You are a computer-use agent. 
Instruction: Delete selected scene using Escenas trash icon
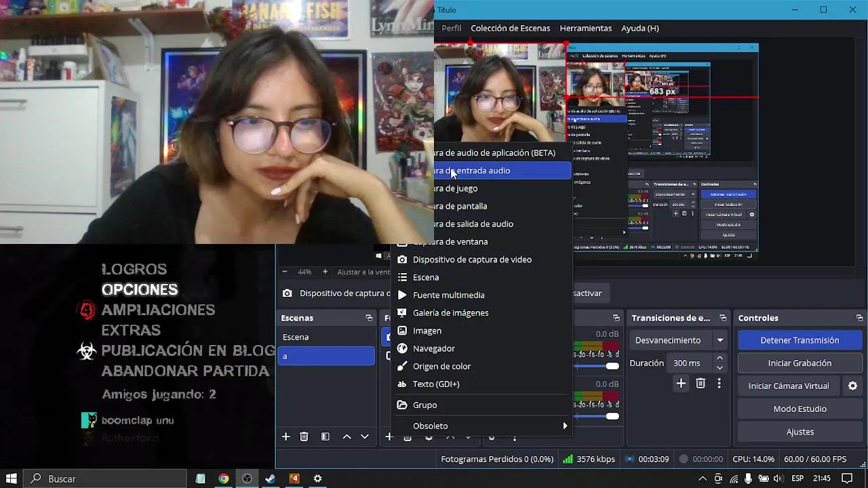(304, 437)
